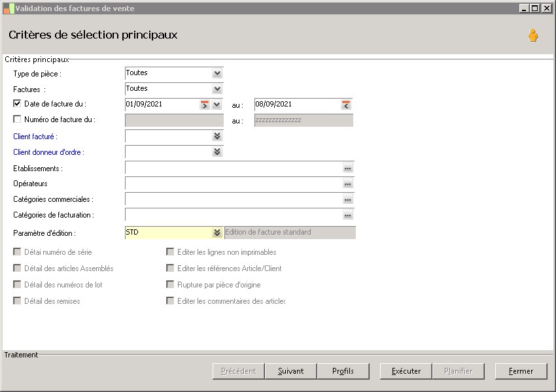Click the Fermer button
Viewport: 556px width, 392px height.
coord(521,371)
